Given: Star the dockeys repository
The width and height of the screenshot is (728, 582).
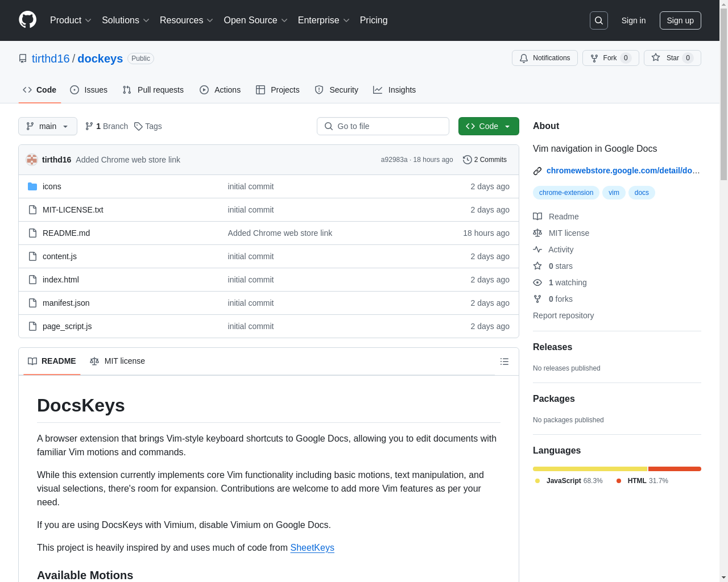Looking at the screenshot, I should tap(672, 58).
